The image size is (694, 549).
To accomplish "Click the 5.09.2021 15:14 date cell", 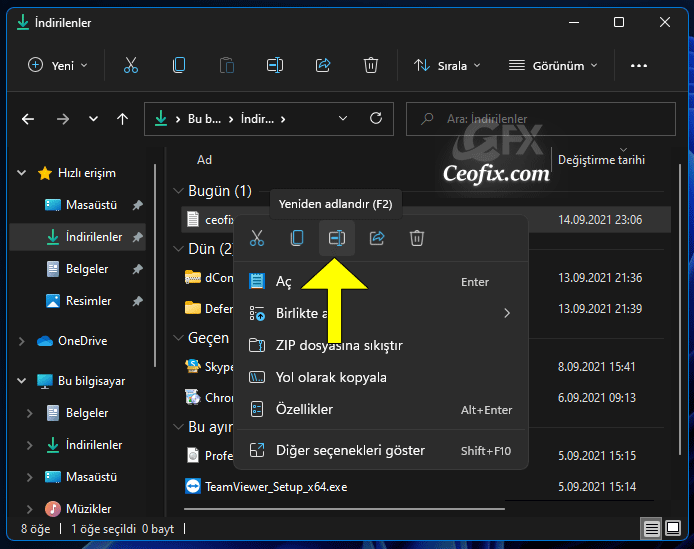I will coord(597,487).
